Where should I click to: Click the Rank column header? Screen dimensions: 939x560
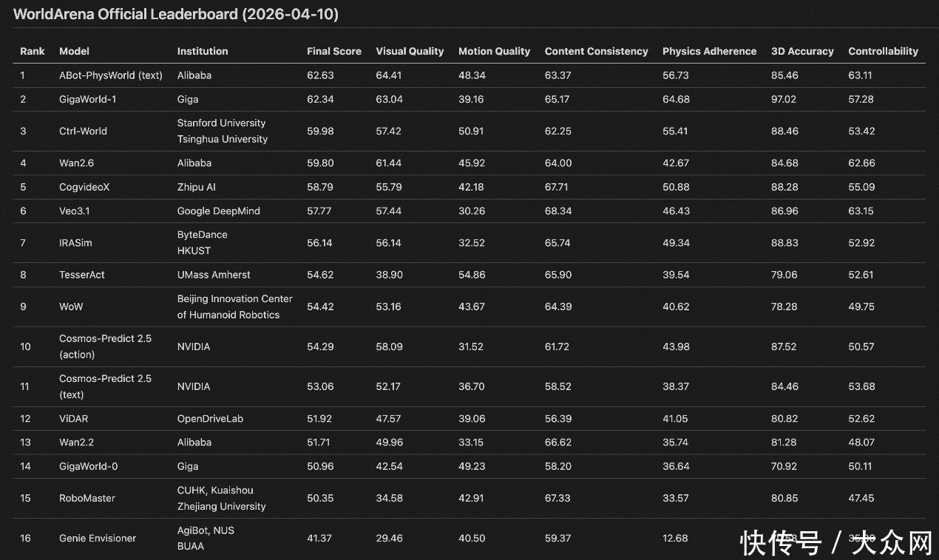point(33,51)
